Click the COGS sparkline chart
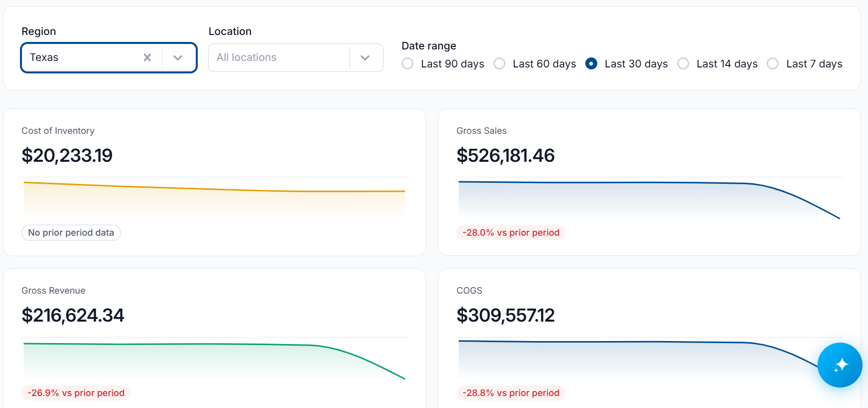This screenshot has height=408, width=868. click(638, 359)
